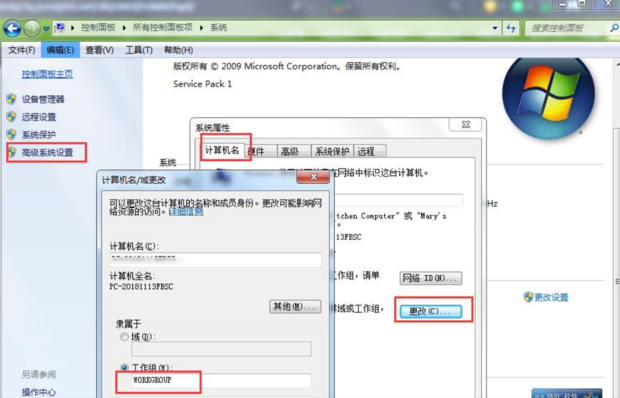This screenshot has height=398, width=620.
Task: Click the shield icon beside 更改设置
Action: 528,297
